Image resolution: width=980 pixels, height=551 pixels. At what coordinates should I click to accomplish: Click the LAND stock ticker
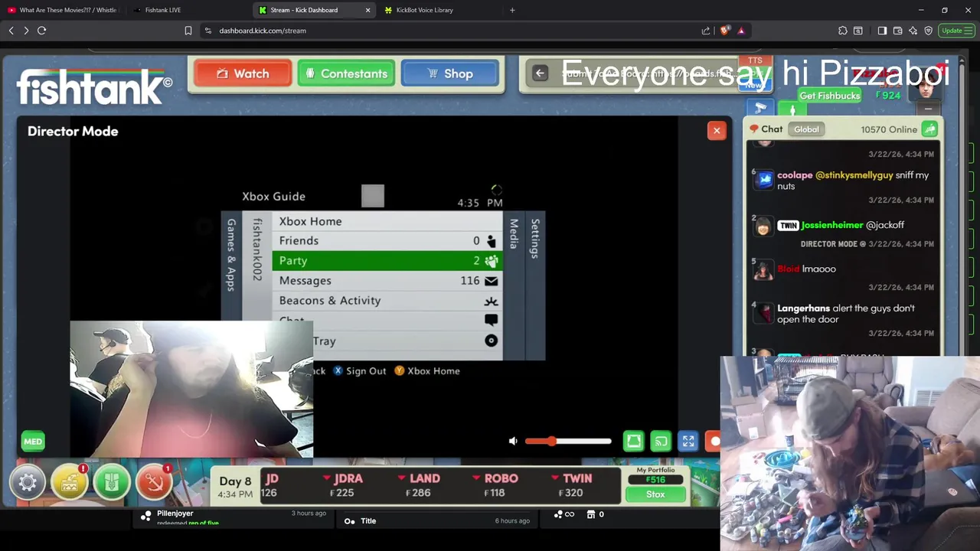[421, 485]
